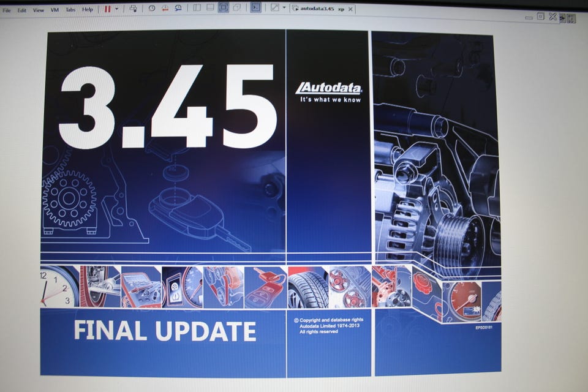This screenshot has width=588, height=392.
Task: Click the car tyre thumbnail image
Action: pos(308,288)
